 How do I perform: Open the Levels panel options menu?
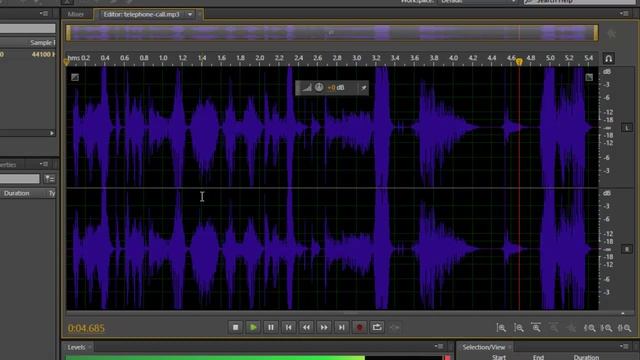tap(439, 347)
